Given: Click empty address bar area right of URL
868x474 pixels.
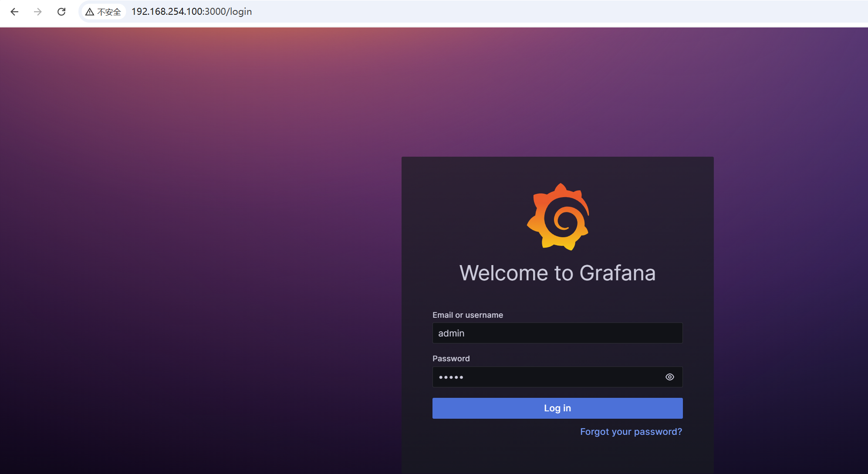Looking at the screenshot, I should (523, 12).
